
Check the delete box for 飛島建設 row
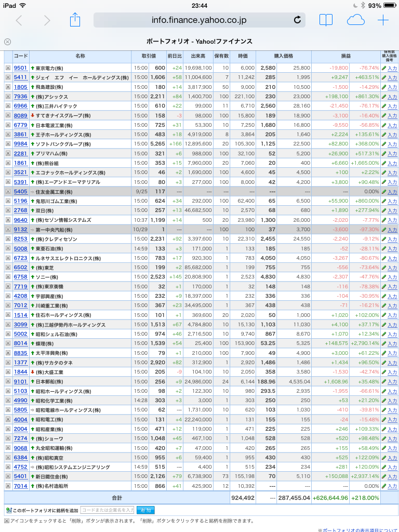8,87
